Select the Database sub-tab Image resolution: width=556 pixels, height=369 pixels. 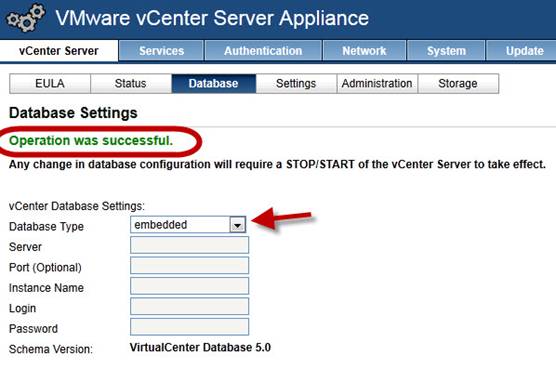tap(213, 84)
